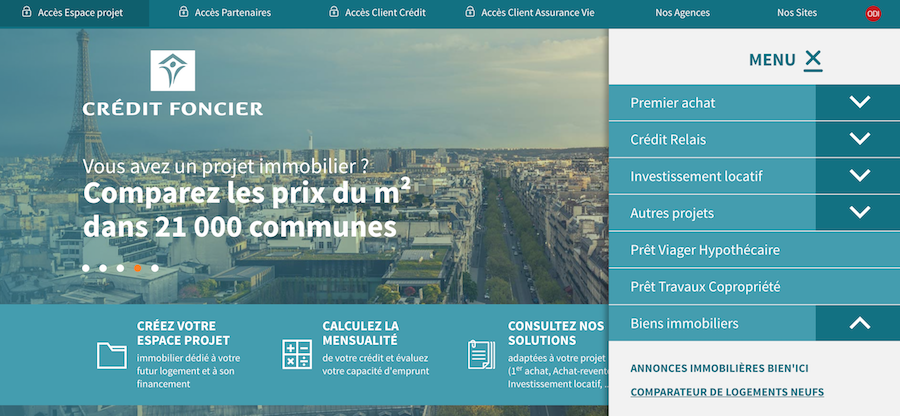Open Prêt Viager Hypothécaire menu item
The width and height of the screenshot is (900, 416).
pyautogui.click(x=754, y=250)
